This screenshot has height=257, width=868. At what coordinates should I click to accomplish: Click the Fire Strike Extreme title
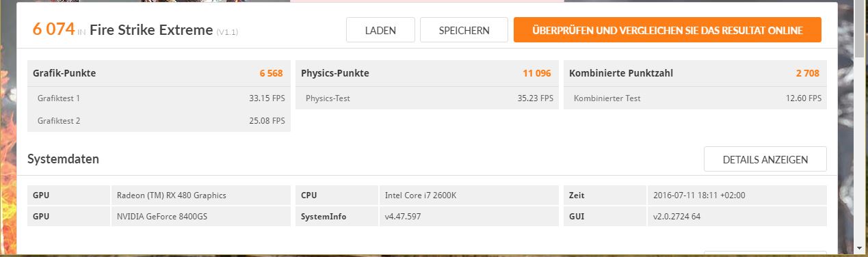click(150, 29)
